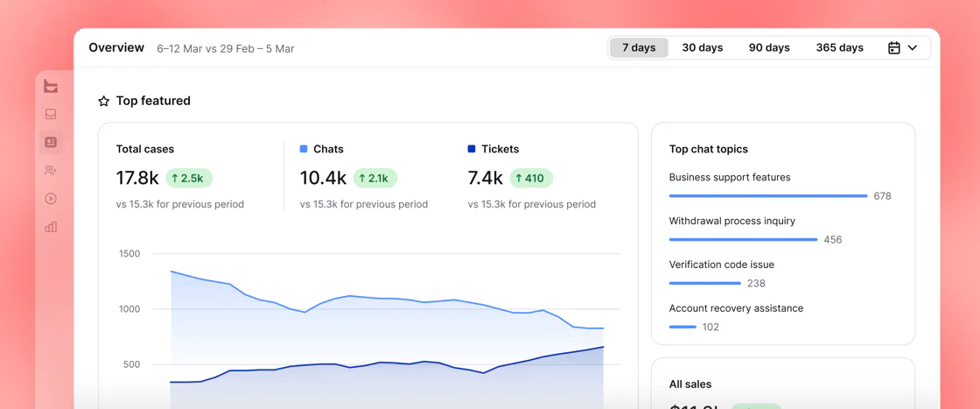980x409 pixels.
Task: Open the inbox icon in the sidebar
Action: 51,115
